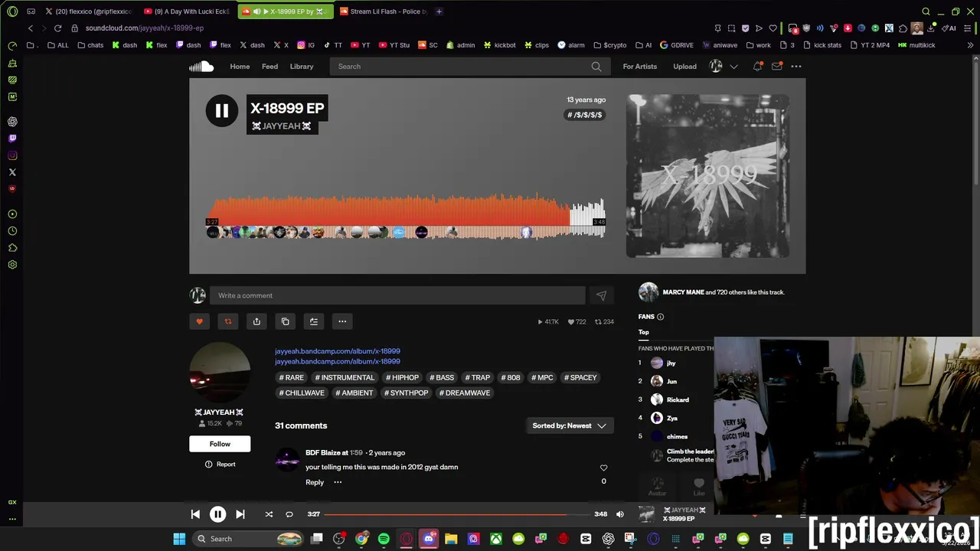
Task: Select the Top fans tab
Action: [x=644, y=332]
